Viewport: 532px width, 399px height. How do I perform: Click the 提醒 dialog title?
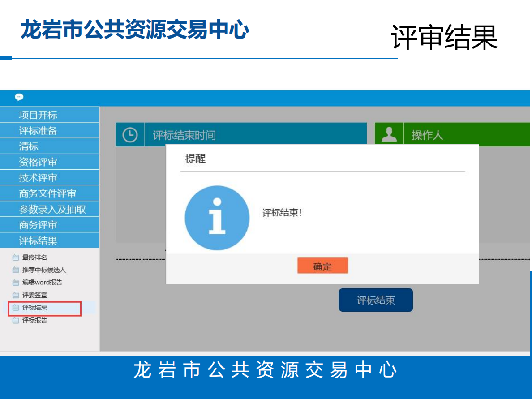pyautogui.click(x=195, y=159)
